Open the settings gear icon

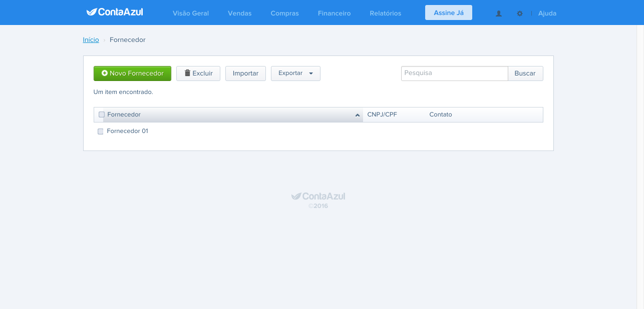520,13
